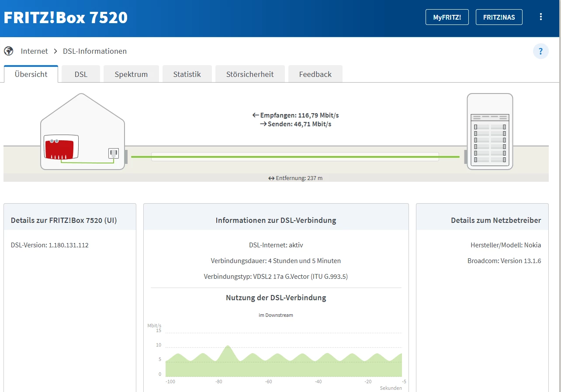This screenshot has width=561, height=392.
Task: Click the DSL-Internet: aktiv status
Action: (x=276, y=245)
